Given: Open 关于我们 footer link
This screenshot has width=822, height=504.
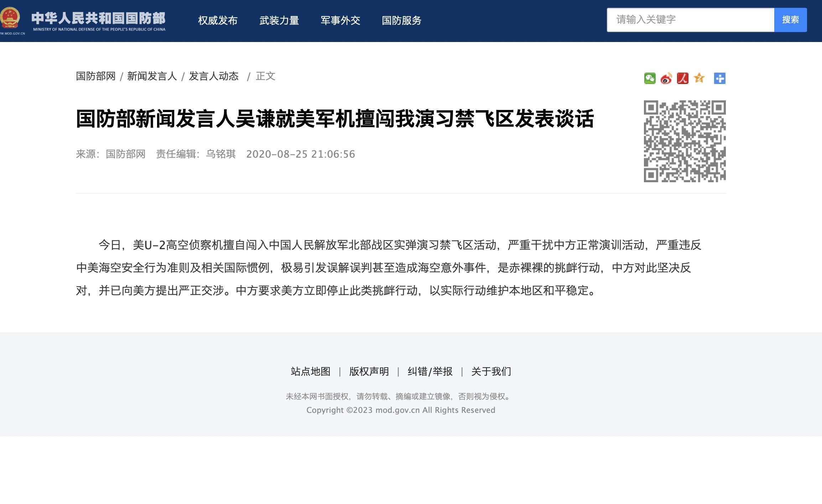Looking at the screenshot, I should coord(491,372).
